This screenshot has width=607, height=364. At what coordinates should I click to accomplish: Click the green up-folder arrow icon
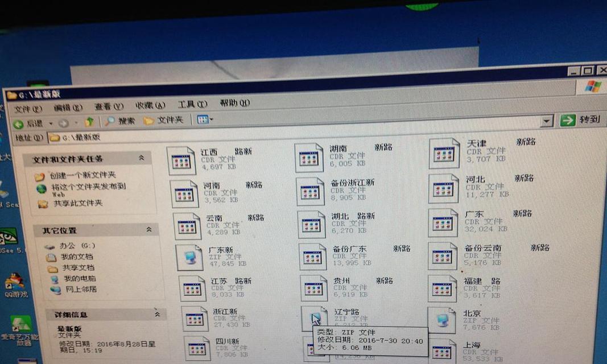click(89, 122)
